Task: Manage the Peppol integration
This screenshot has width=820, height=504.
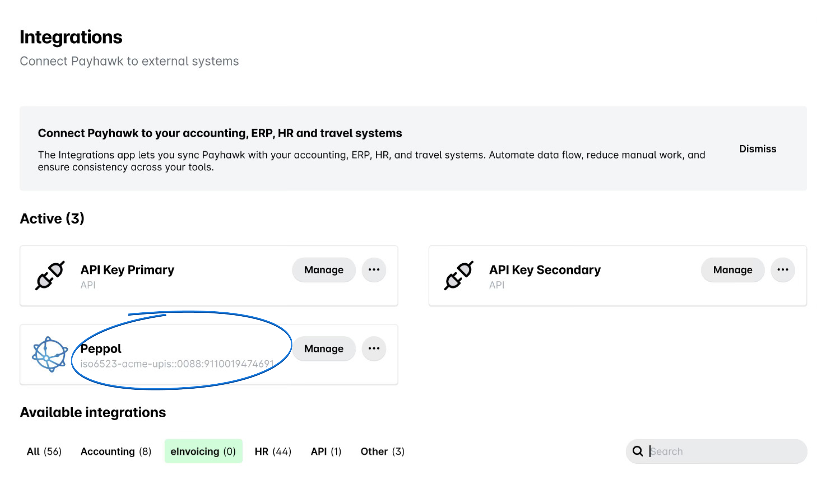Action: (323, 349)
